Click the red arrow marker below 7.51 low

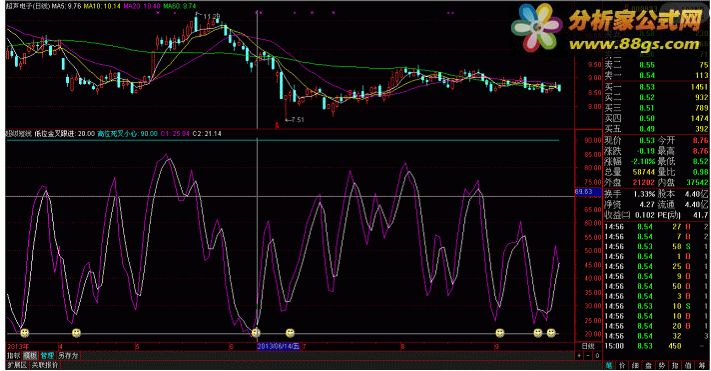point(277,125)
